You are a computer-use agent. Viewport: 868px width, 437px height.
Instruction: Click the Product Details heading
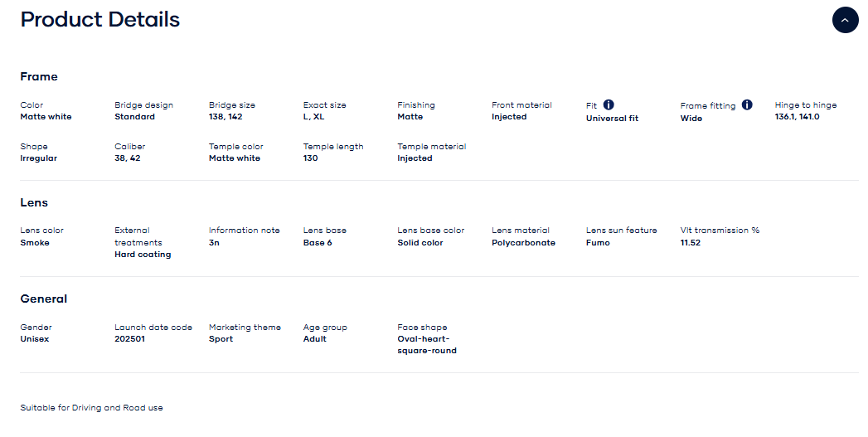(100, 20)
